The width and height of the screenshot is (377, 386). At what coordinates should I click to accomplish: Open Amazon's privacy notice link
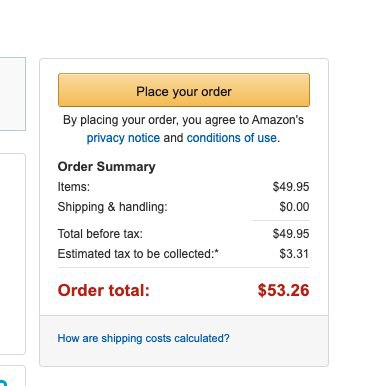pos(123,138)
